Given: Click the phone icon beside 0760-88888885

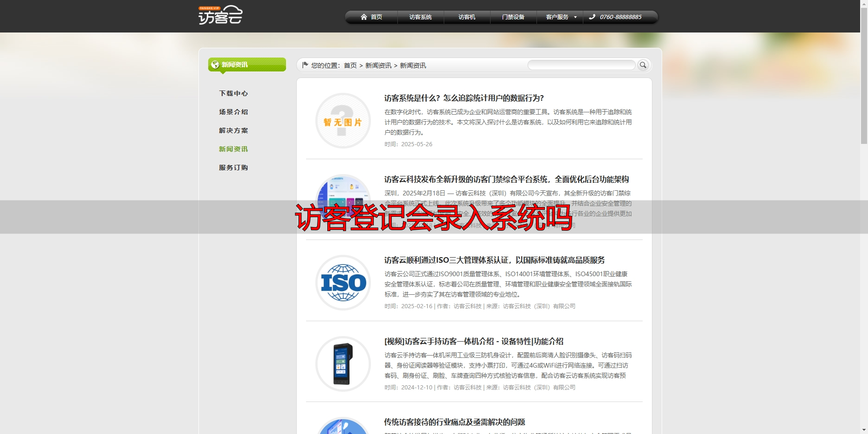Looking at the screenshot, I should tap(592, 17).
